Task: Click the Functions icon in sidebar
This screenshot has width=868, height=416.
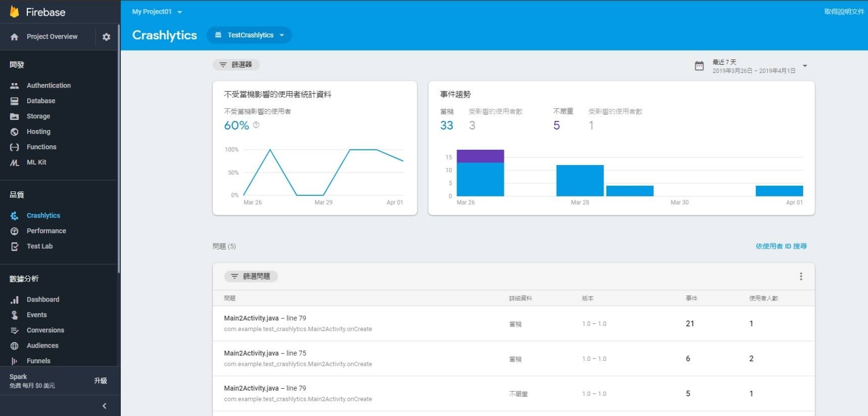Action: pos(15,147)
